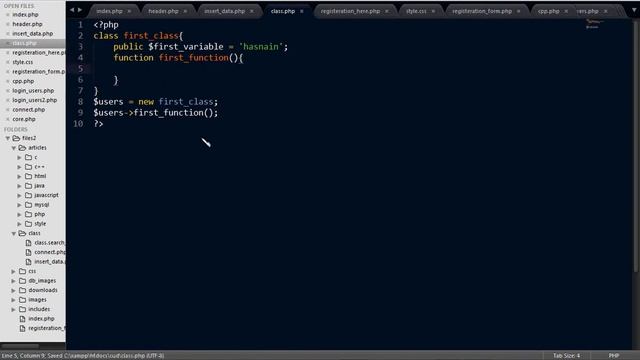
Task: Click the downloads folder icon
Action: [x=22, y=290]
